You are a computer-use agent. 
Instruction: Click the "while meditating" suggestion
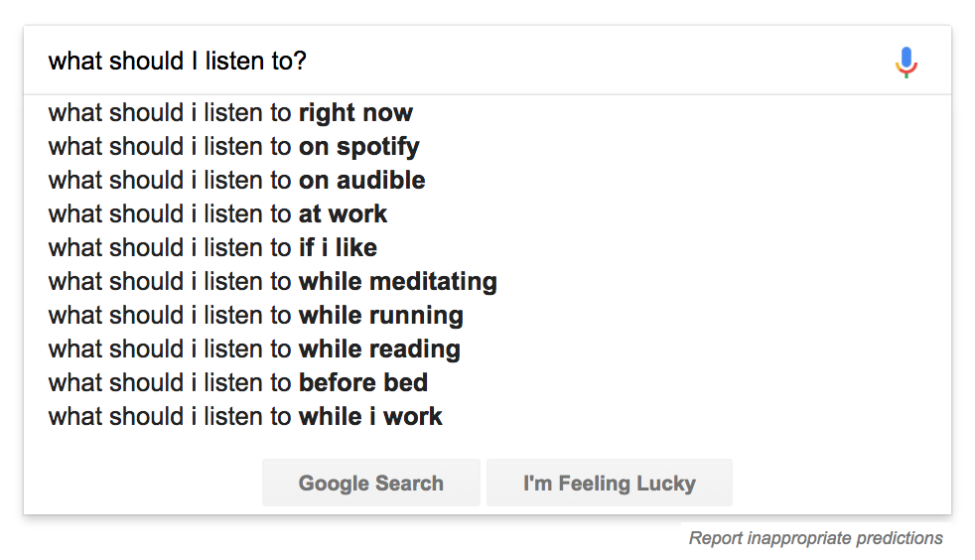[272, 282]
